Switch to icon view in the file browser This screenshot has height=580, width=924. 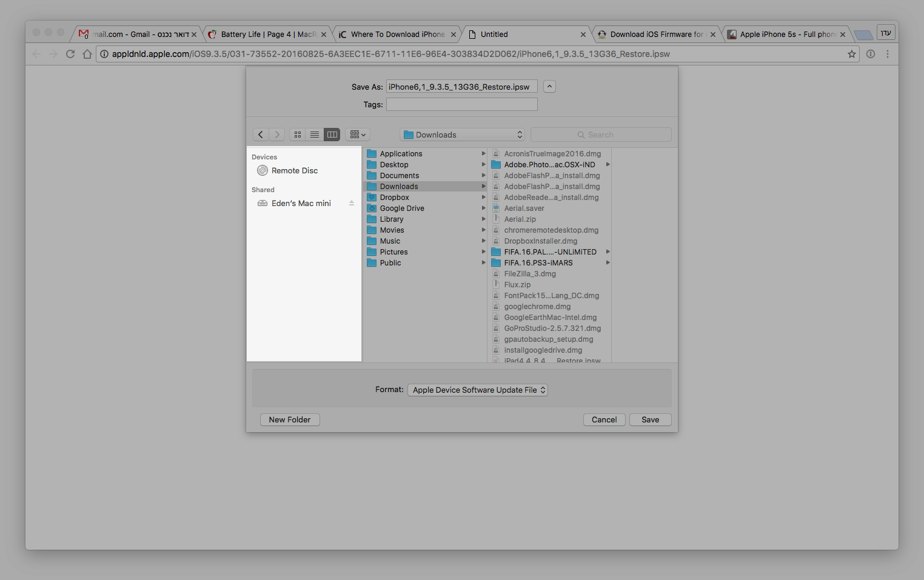(298, 135)
